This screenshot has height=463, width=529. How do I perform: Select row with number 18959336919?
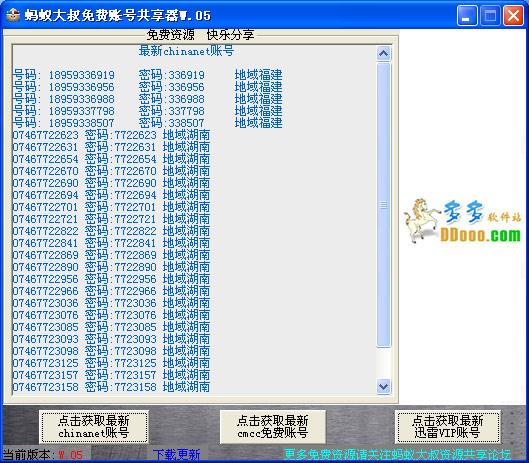point(147,75)
